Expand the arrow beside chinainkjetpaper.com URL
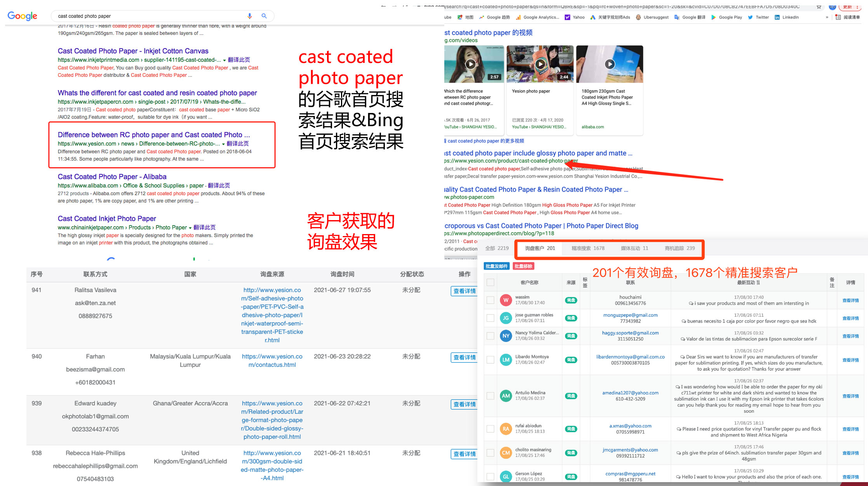The width and height of the screenshot is (868, 486). tap(190, 228)
